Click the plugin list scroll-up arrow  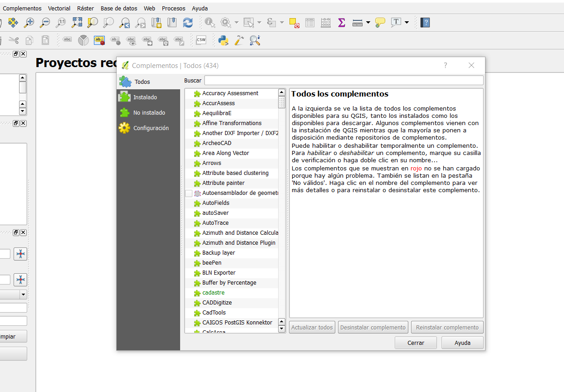point(282,92)
